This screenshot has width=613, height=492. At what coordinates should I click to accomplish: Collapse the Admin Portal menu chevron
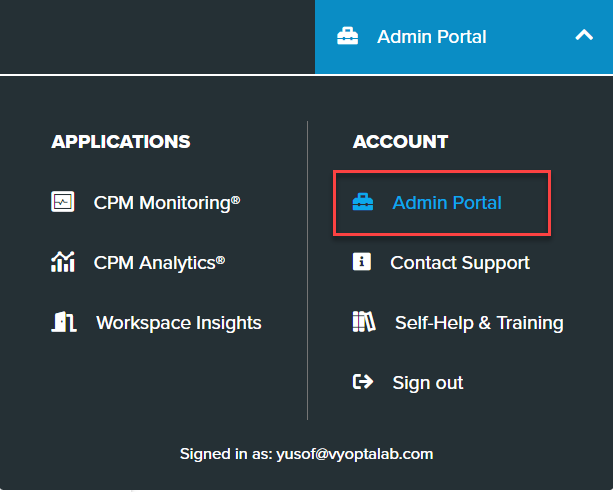point(584,36)
